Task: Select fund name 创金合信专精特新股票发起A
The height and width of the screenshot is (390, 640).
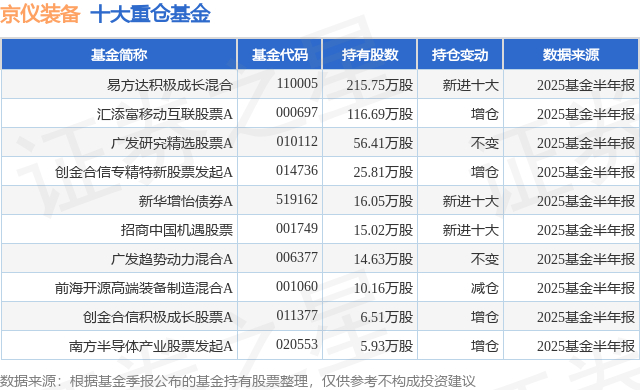Action: click(144, 172)
